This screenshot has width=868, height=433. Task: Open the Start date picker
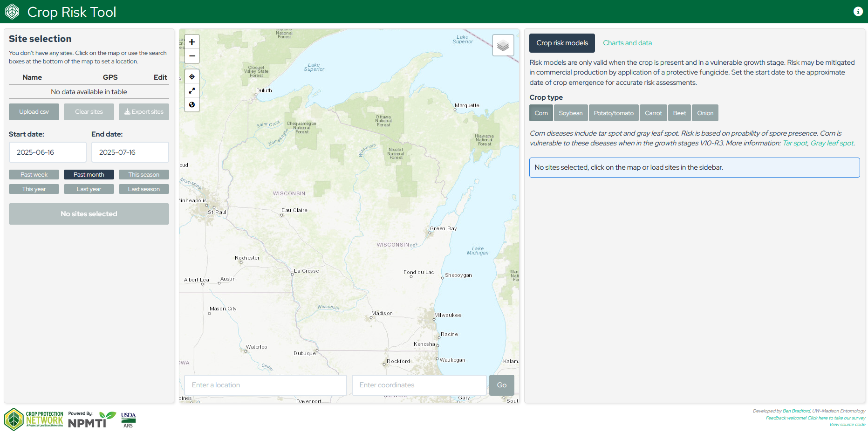(x=48, y=152)
